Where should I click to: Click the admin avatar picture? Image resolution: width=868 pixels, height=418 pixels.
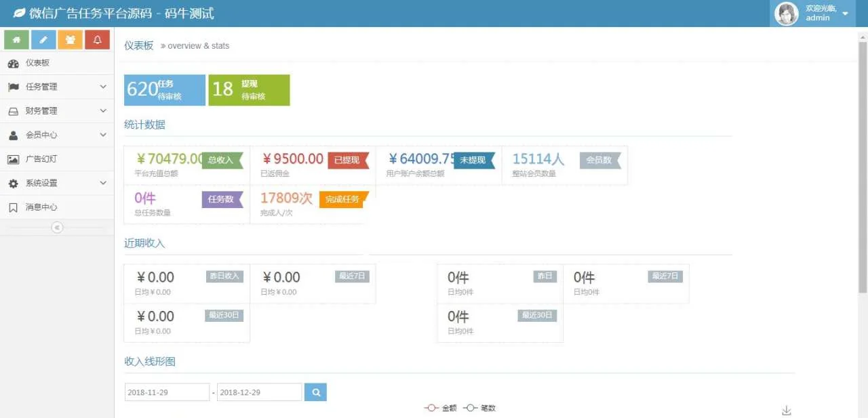click(787, 14)
